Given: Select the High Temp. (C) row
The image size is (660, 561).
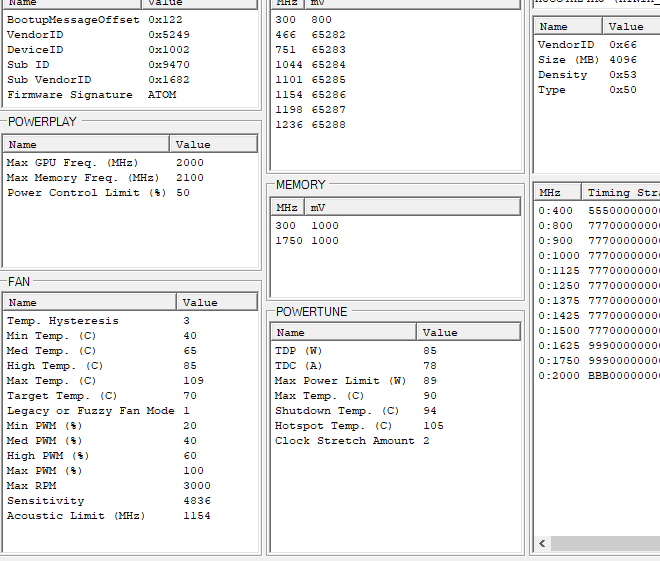Looking at the screenshot, I should [131, 366].
